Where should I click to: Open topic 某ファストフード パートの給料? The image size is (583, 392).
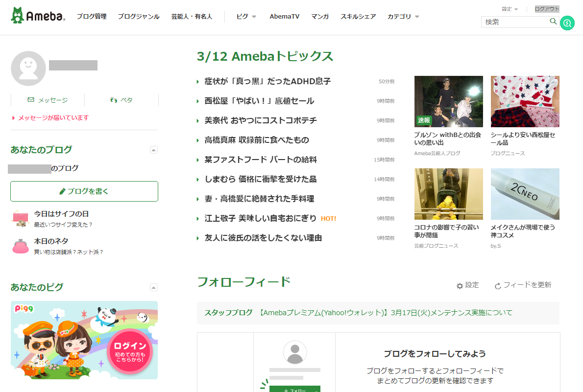261,160
